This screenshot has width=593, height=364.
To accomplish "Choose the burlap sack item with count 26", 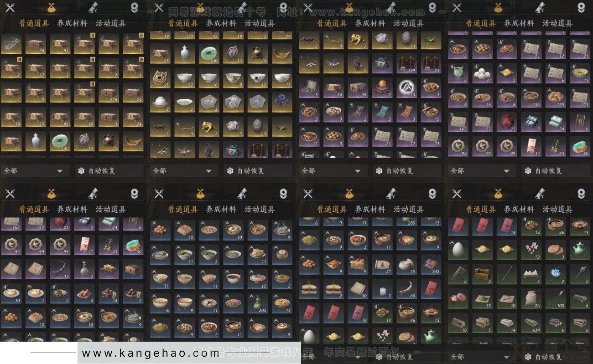I will coord(531,298).
